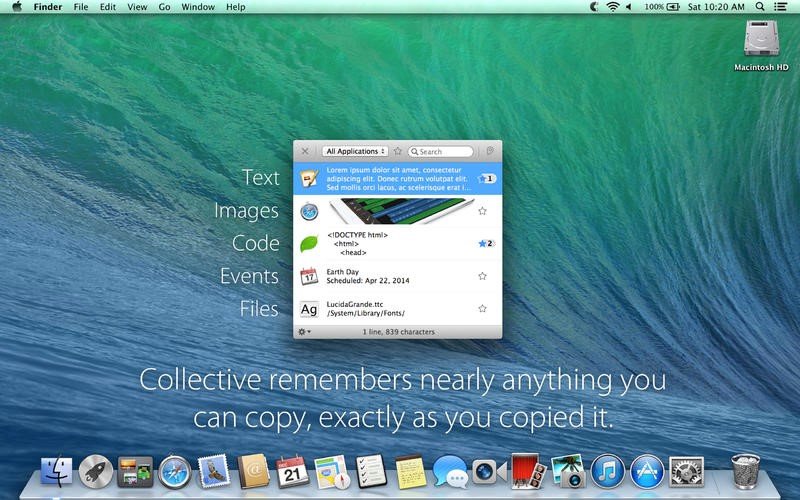Select the iPad image clipping thumbnail
Screen dimensions: 800x500
pos(401,211)
